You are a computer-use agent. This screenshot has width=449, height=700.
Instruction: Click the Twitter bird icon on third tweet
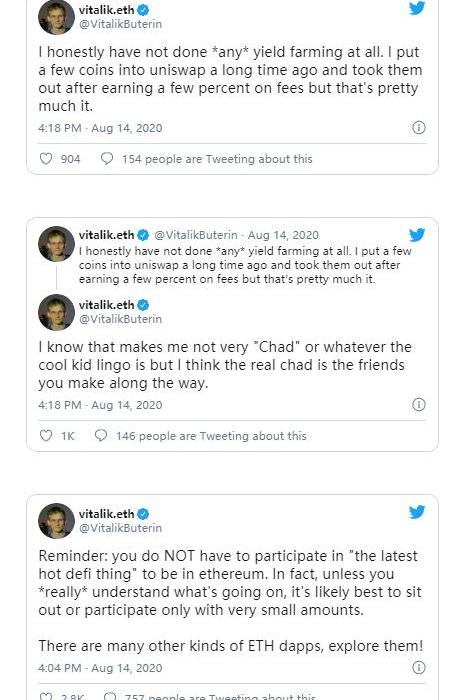click(x=417, y=512)
